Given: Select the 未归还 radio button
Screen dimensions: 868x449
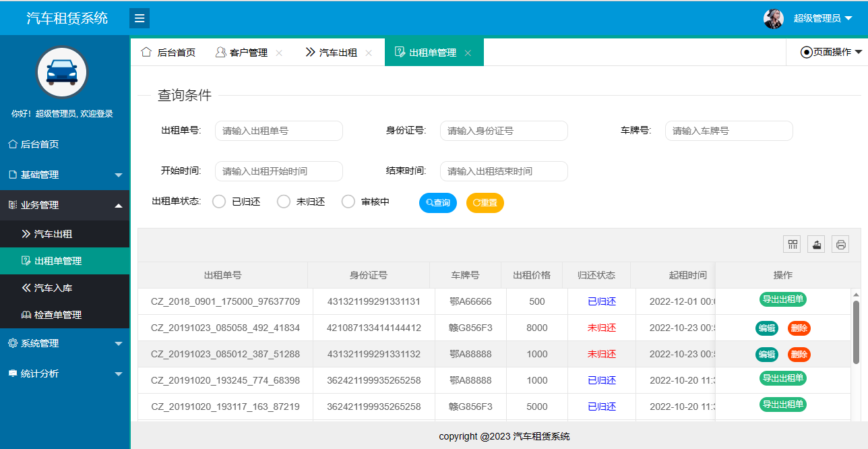Looking at the screenshot, I should pos(283,201).
